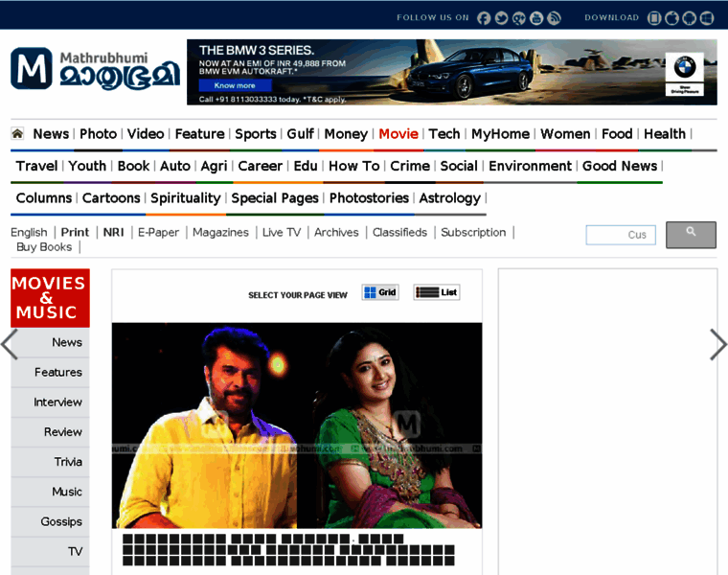Select Review in Movies sidebar
The height and width of the screenshot is (575, 728).
[63, 432]
